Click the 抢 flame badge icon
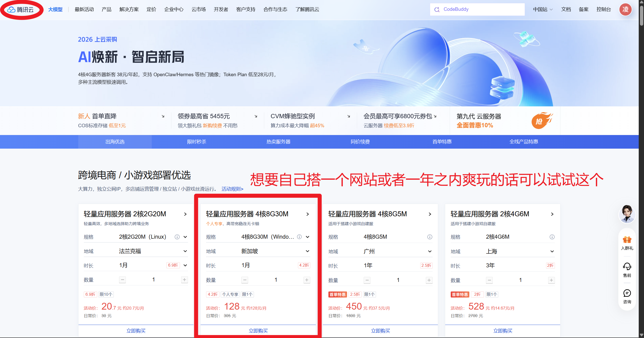The width and height of the screenshot is (644, 338). pyautogui.click(x=542, y=120)
